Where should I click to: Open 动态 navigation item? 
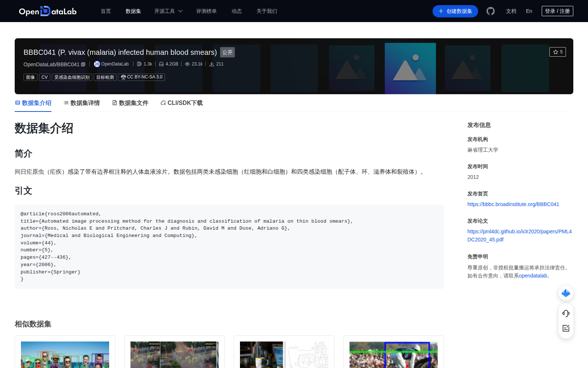coord(237,11)
